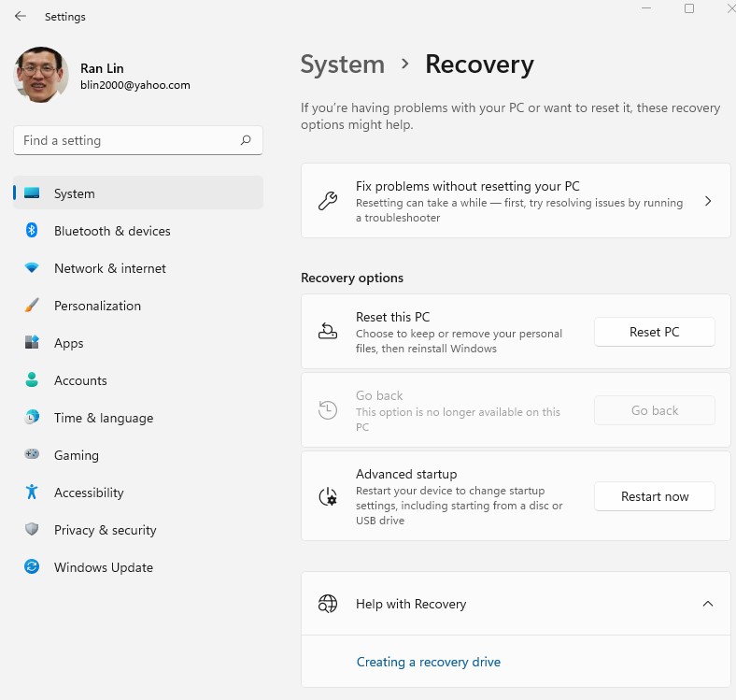The height and width of the screenshot is (700, 736).
Task: Click the Privacy shield icon
Action: click(x=32, y=529)
